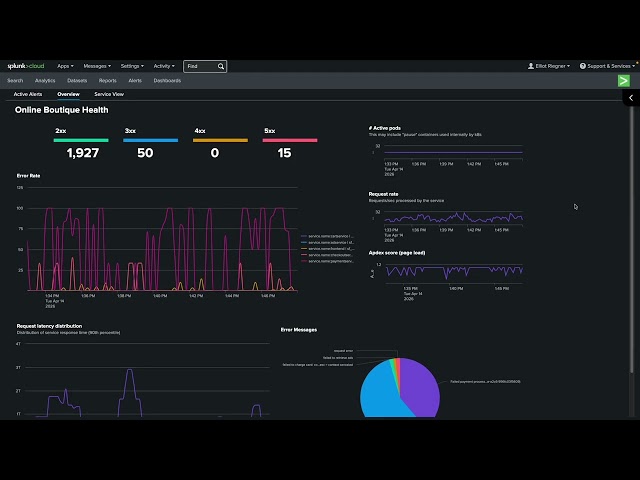Click the Error Rate chart title
Image resolution: width=640 pixels, height=480 pixels.
[x=28, y=176]
